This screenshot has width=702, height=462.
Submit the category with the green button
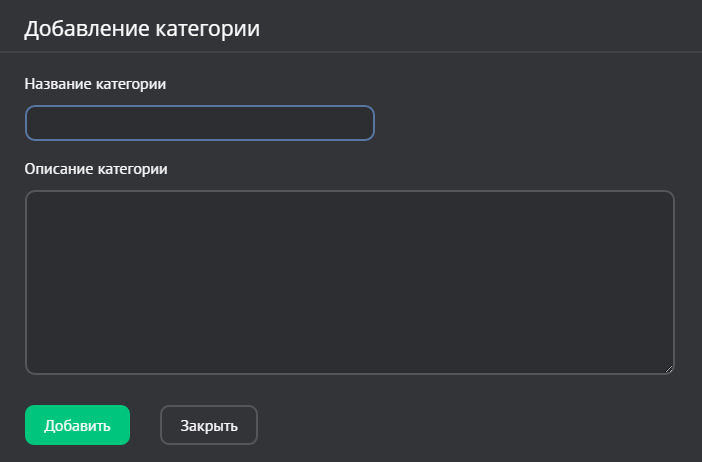(x=77, y=425)
